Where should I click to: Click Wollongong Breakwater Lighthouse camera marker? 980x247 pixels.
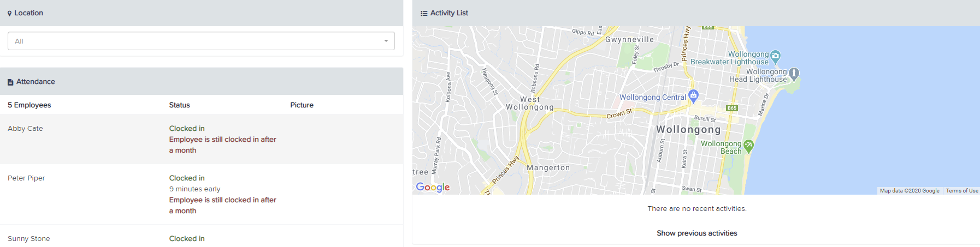coord(775,57)
